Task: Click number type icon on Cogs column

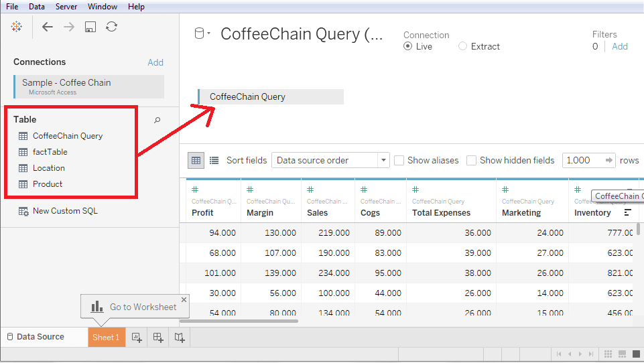Action: [364, 190]
